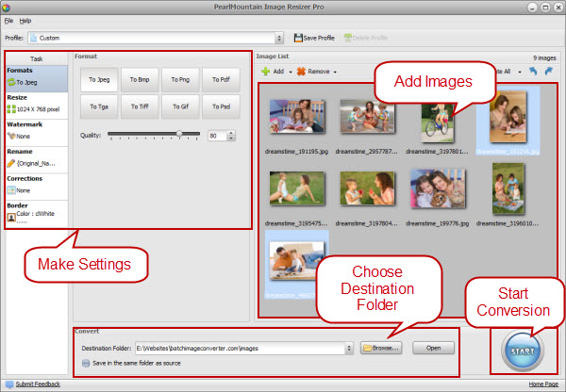566x392 pixels.
Task: Click the Task column header
Action: pos(37,58)
